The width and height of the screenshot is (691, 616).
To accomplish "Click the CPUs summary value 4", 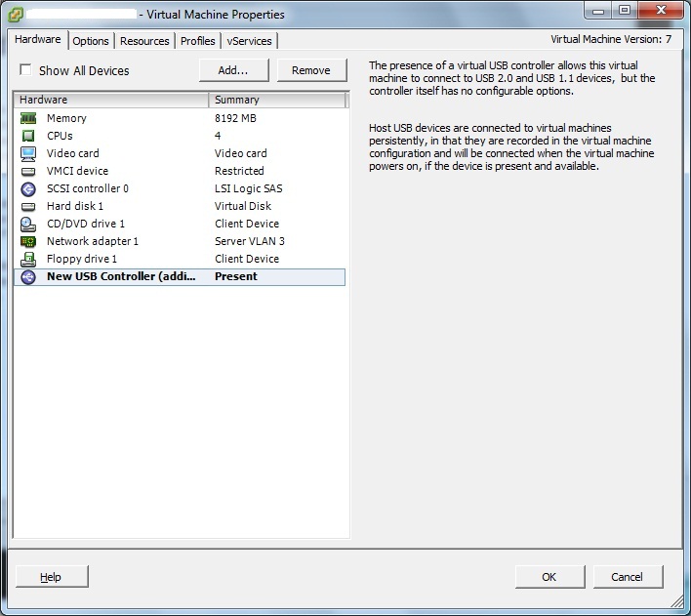I will (218, 136).
